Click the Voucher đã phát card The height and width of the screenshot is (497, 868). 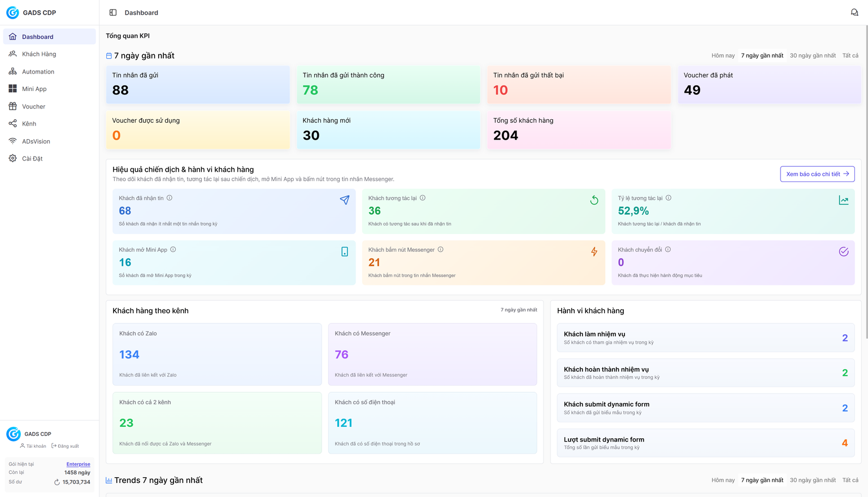(x=769, y=84)
